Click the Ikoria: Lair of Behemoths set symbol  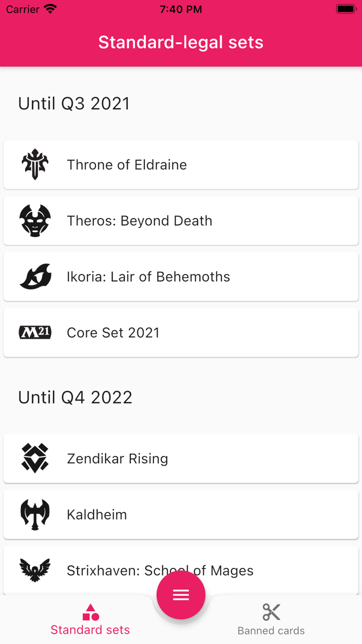click(35, 276)
